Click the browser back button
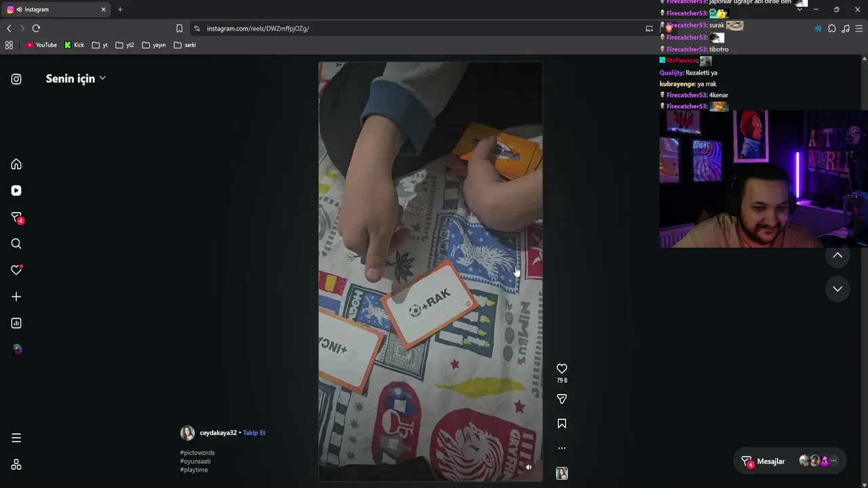 point(9,28)
